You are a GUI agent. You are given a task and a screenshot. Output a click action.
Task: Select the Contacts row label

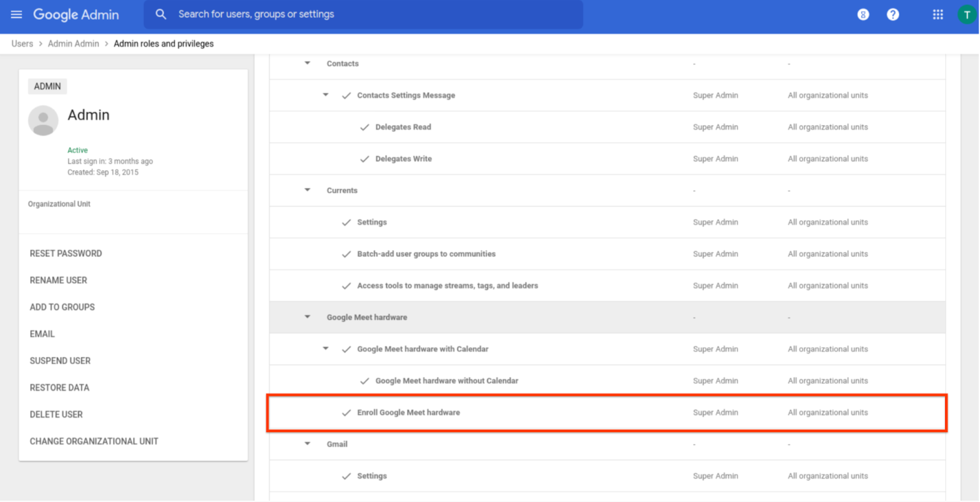[342, 64]
